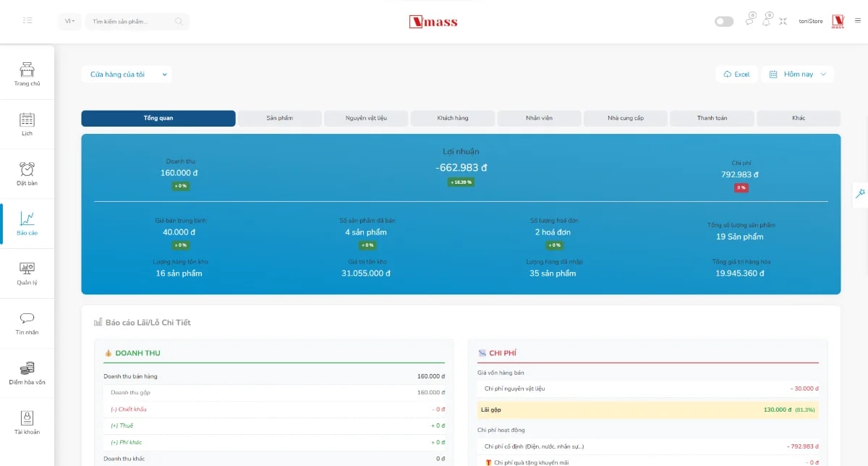Select the Điểm hòa vốn sidebar icon
This screenshot has height=466, width=868.
tap(27, 373)
